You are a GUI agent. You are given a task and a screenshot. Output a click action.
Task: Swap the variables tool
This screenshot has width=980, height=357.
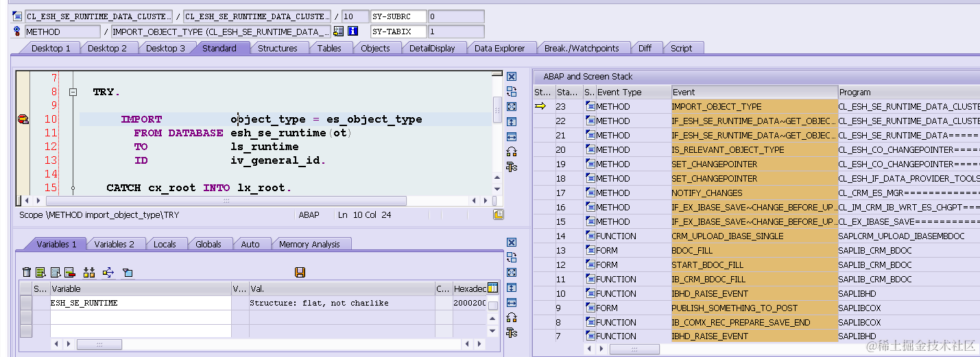click(512, 258)
